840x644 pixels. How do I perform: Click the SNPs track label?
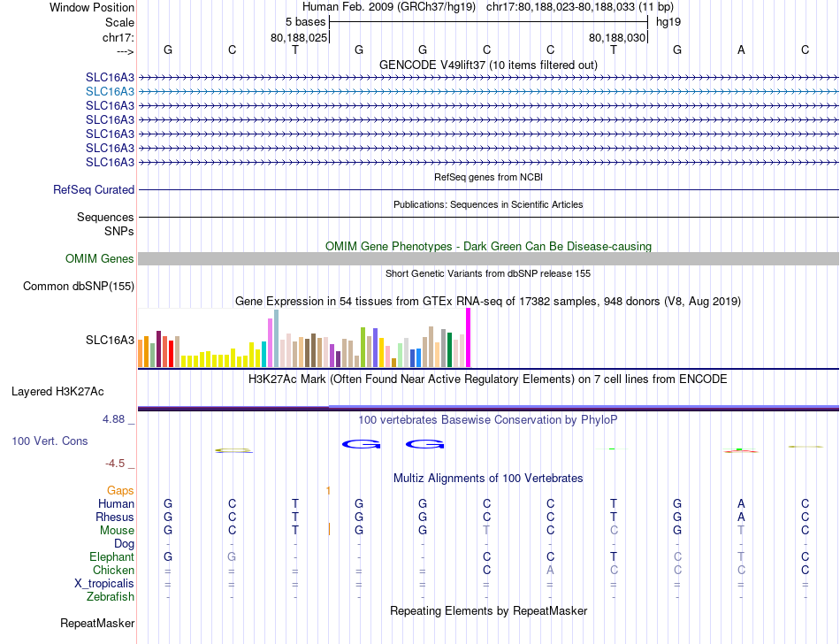tap(119, 231)
